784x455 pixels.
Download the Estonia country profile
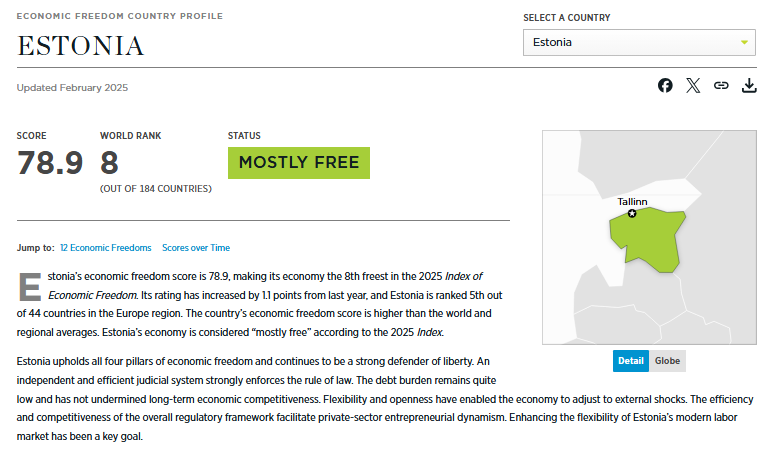749,86
